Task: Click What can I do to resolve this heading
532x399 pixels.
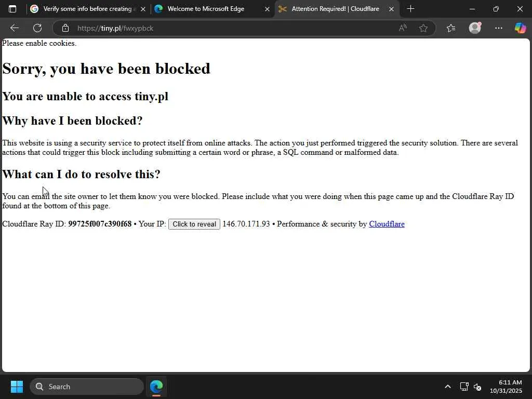Action: click(x=81, y=174)
